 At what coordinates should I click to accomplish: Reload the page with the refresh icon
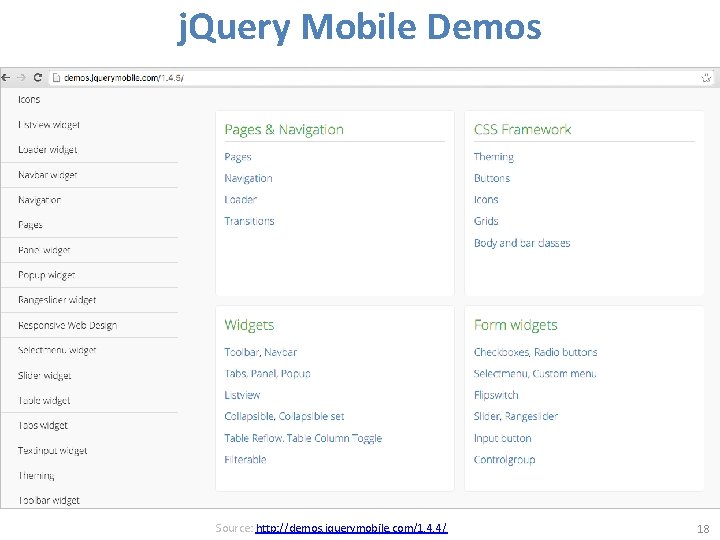pyautogui.click(x=38, y=78)
